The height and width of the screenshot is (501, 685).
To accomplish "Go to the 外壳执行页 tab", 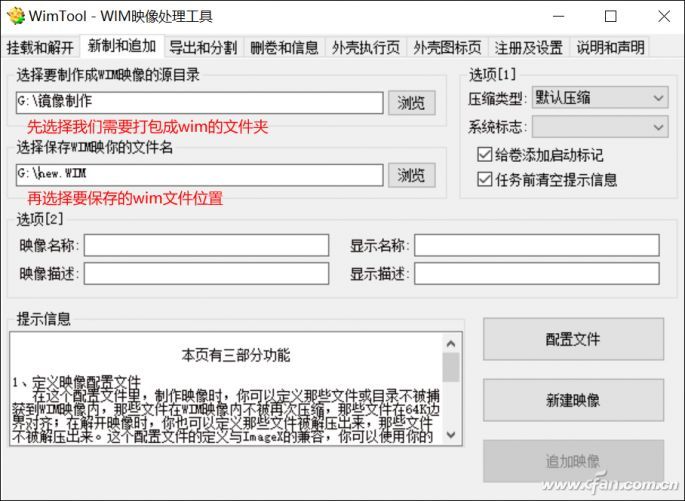I will (366, 47).
